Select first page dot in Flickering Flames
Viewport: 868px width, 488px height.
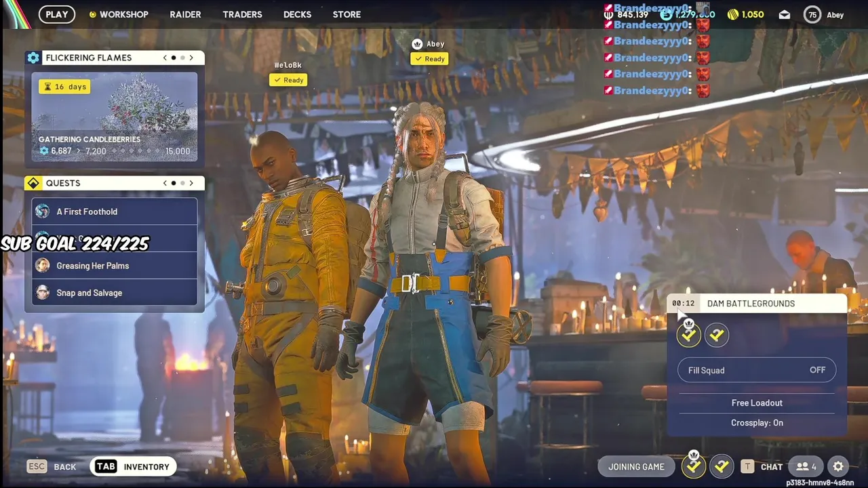click(x=174, y=58)
